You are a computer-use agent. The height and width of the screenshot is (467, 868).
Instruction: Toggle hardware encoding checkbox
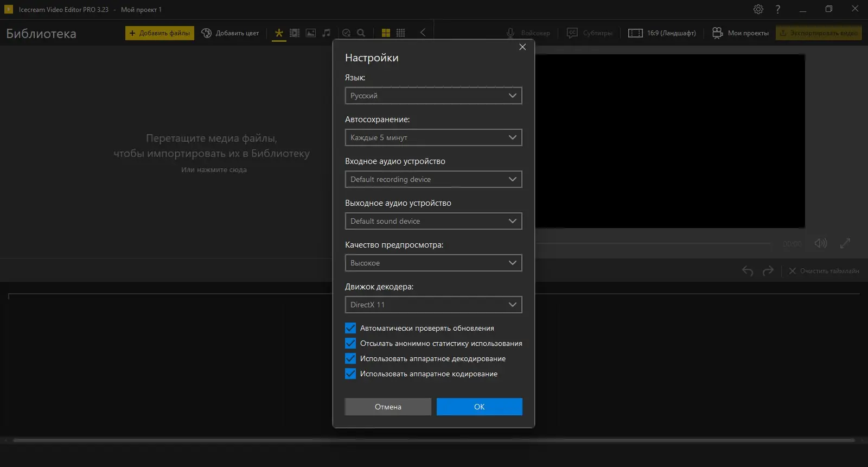pos(350,374)
